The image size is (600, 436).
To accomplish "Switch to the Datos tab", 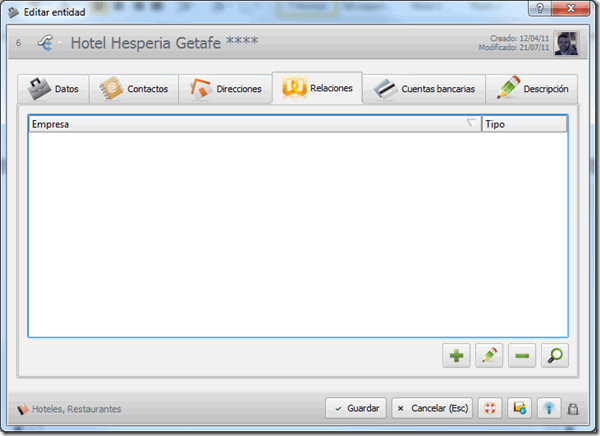I will coord(53,89).
